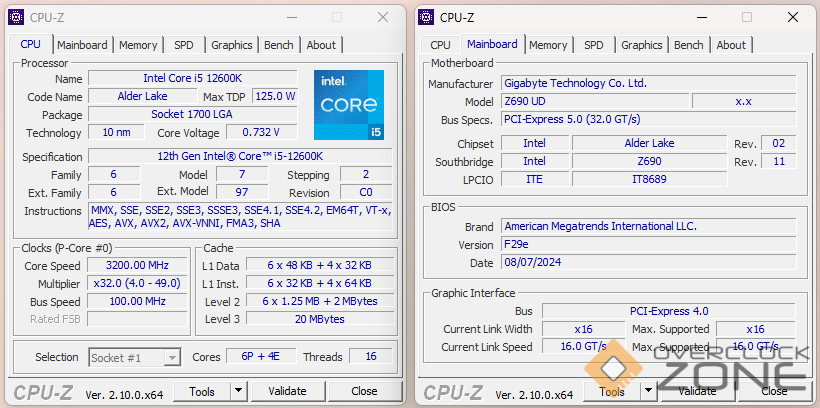Open Mainboard tab in left CPU-Z window
The image size is (820, 408).
pos(82,45)
